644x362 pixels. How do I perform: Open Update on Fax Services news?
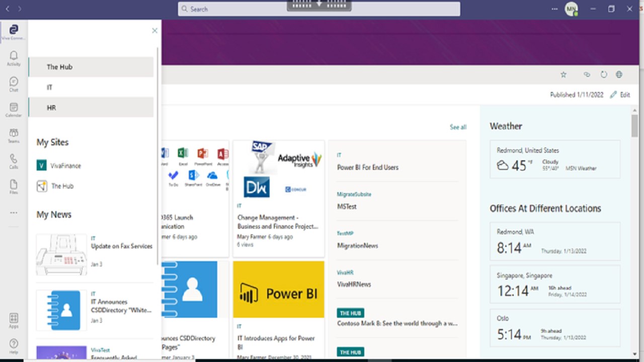[x=122, y=246]
